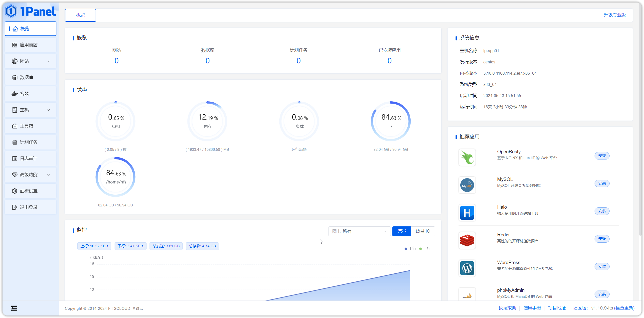Click the Redis app icon
Image resolution: width=644 pixels, height=318 pixels.
467,241
